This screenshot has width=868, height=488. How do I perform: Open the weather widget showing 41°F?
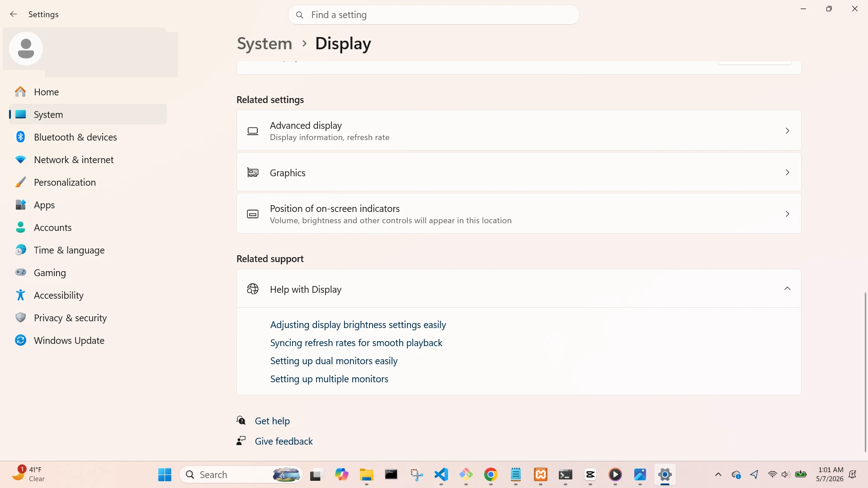pos(29,474)
